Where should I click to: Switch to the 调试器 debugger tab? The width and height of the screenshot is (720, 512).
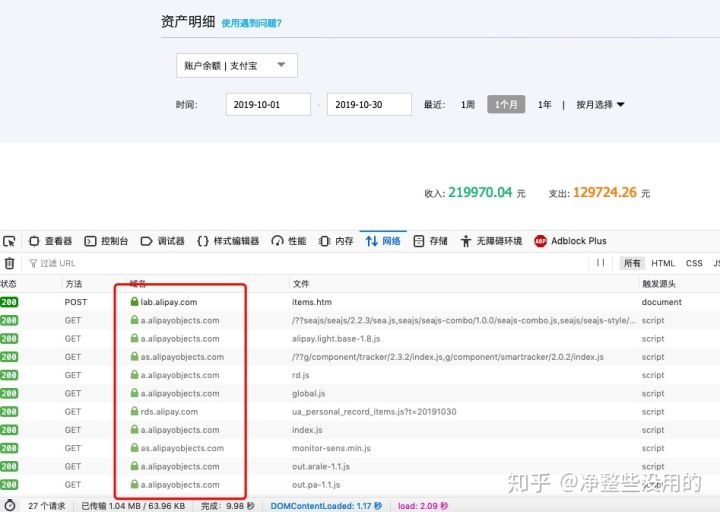[x=163, y=241]
